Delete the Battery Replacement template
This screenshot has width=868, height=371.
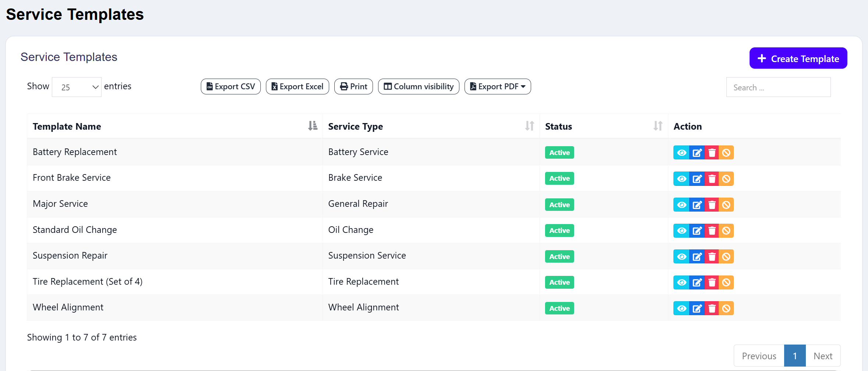pyautogui.click(x=712, y=153)
